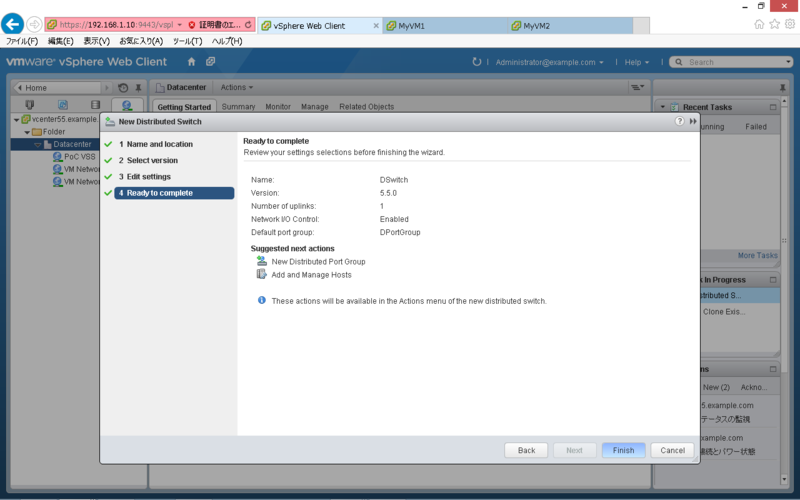Click Add and Manage Hosts icon
800x500 pixels.
coord(261,274)
